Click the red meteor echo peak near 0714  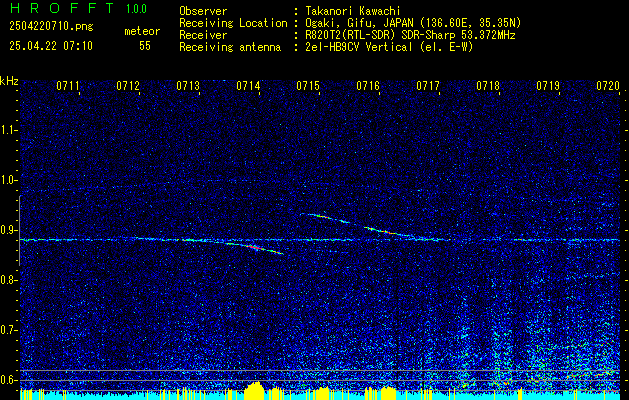pos(254,247)
